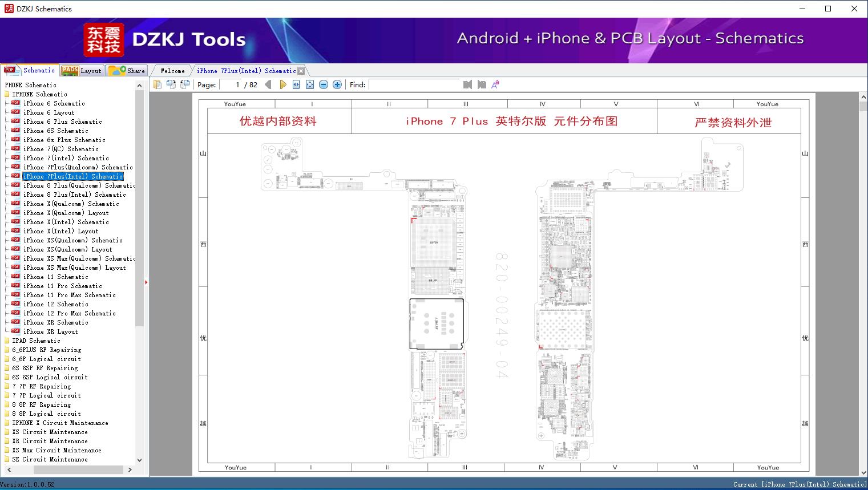868x490 pixels.
Task: Click sidebar horizontal scrollbar right arrow
Action: click(130, 469)
